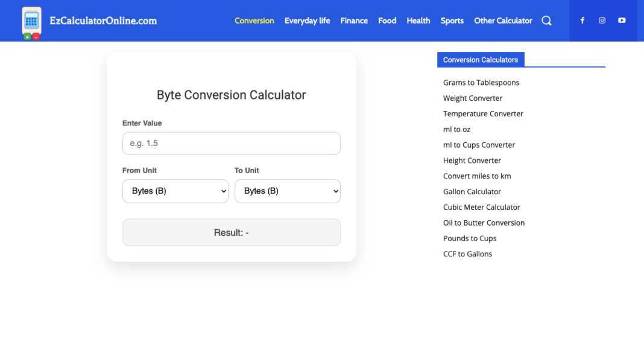Open the Everyday life menu
644x348 pixels.
click(x=308, y=20)
